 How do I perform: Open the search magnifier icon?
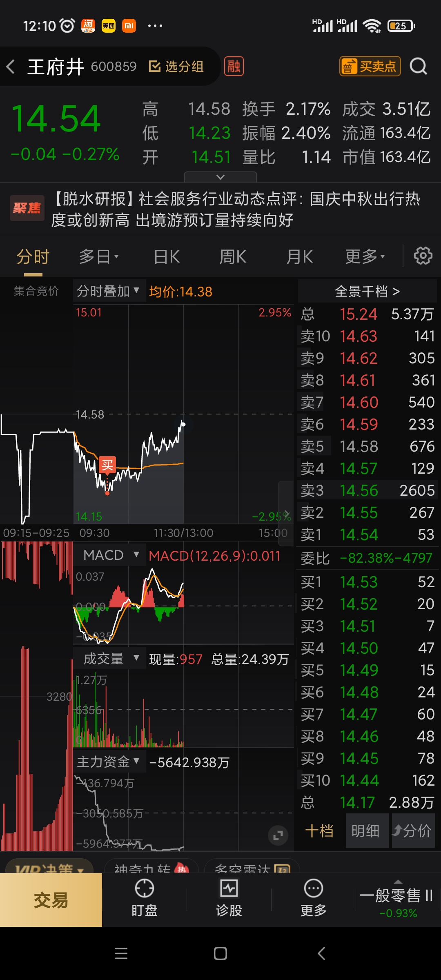coord(418,66)
